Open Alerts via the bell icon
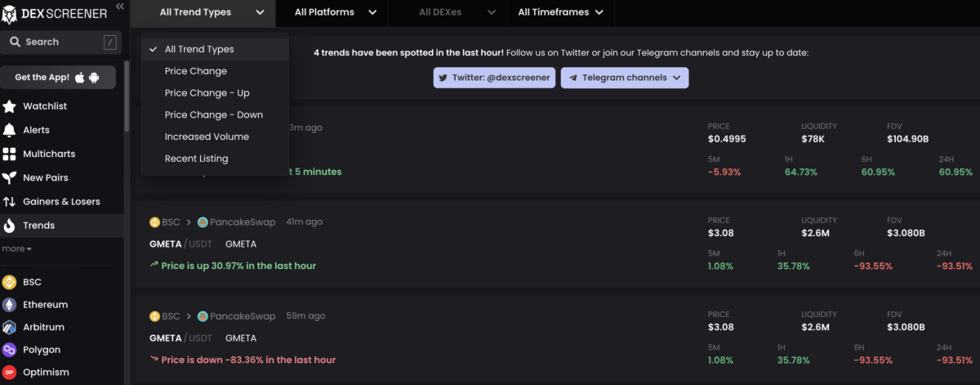The image size is (980, 385). tap(10, 130)
